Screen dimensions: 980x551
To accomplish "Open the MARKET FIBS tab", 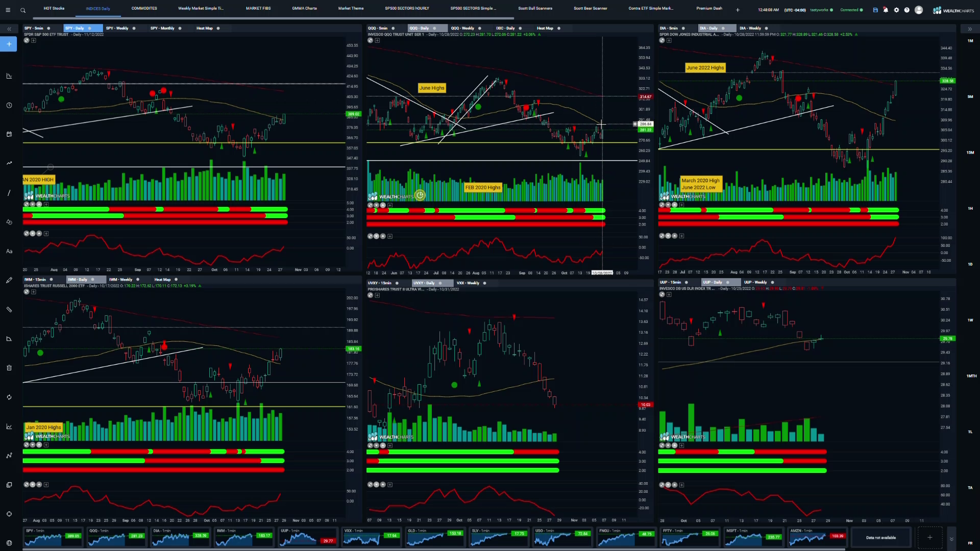I will (x=258, y=9).
